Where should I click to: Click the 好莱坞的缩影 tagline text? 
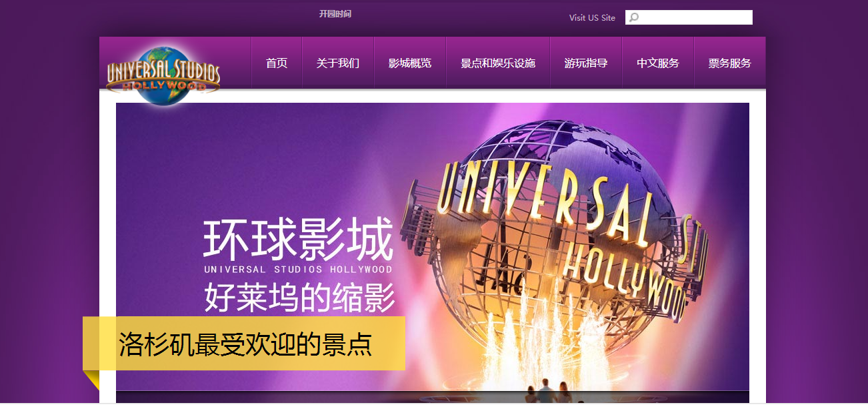pos(299,298)
